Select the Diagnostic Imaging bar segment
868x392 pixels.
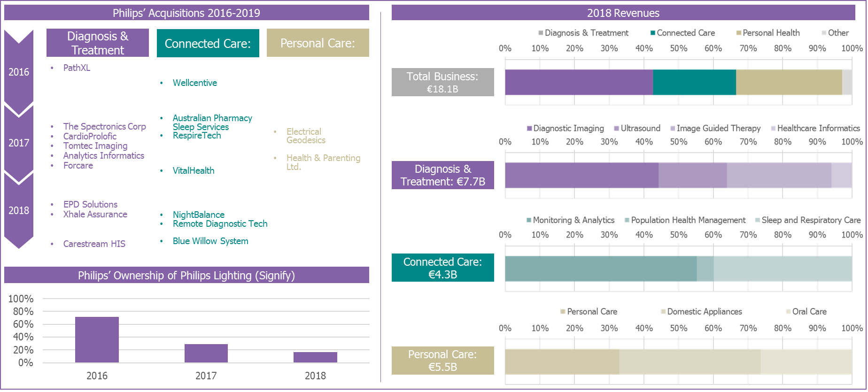click(x=582, y=175)
